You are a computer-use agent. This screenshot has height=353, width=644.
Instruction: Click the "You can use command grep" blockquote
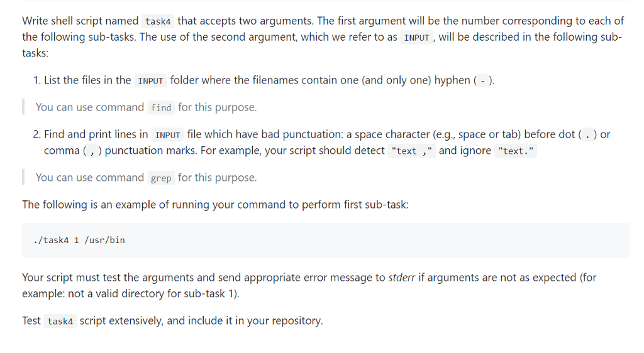click(146, 178)
